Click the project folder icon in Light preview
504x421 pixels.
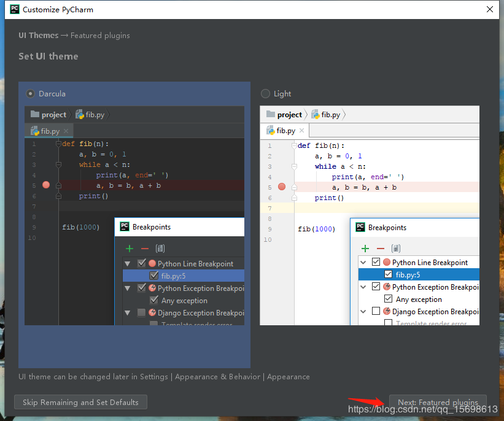click(x=271, y=114)
